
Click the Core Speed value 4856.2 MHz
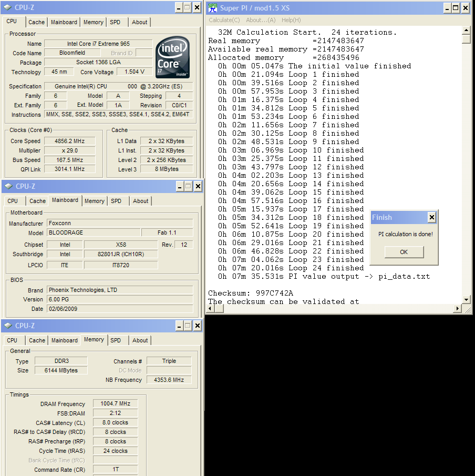coord(69,141)
